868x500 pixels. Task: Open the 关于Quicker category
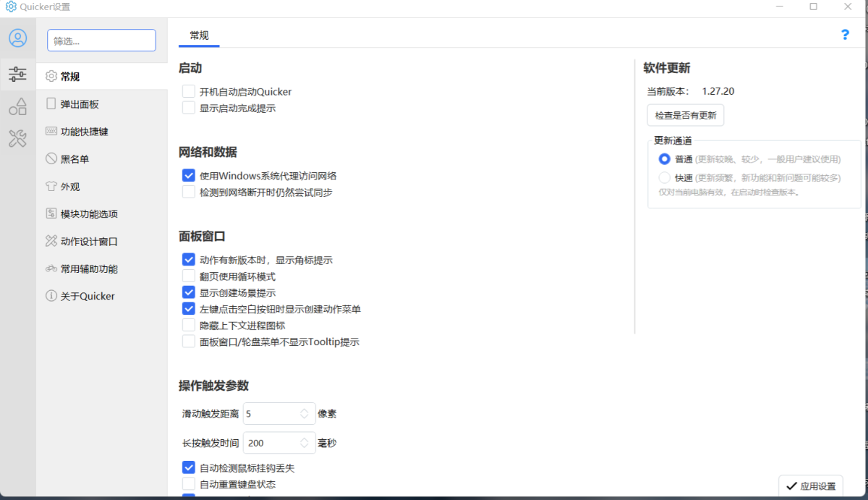click(101, 296)
